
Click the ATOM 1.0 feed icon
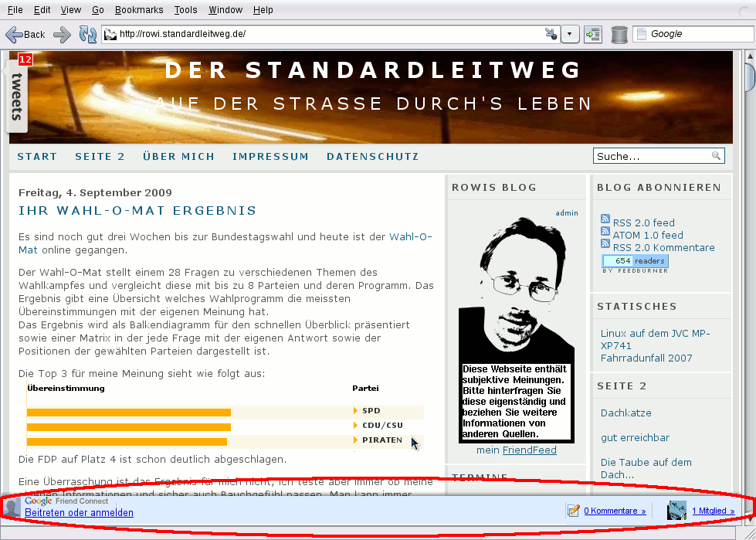pos(605,234)
